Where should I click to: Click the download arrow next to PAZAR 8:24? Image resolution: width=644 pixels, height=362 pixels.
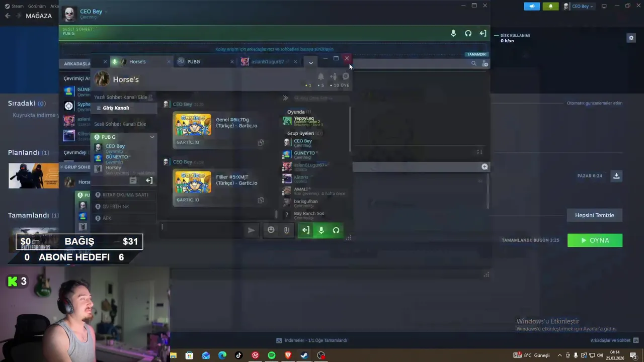click(x=616, y=175)
